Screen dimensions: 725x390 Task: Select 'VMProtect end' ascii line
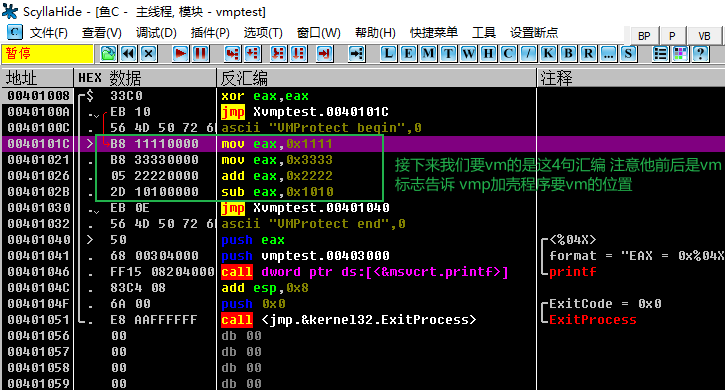(362, 224)
